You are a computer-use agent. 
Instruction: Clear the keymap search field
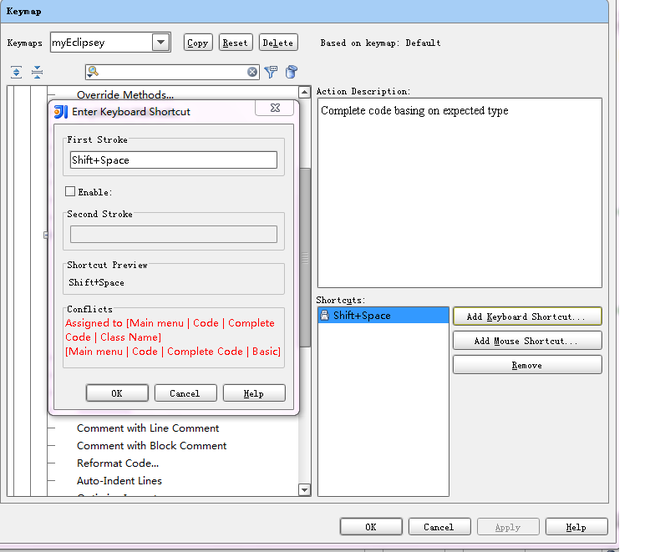(x=252, y=72)
